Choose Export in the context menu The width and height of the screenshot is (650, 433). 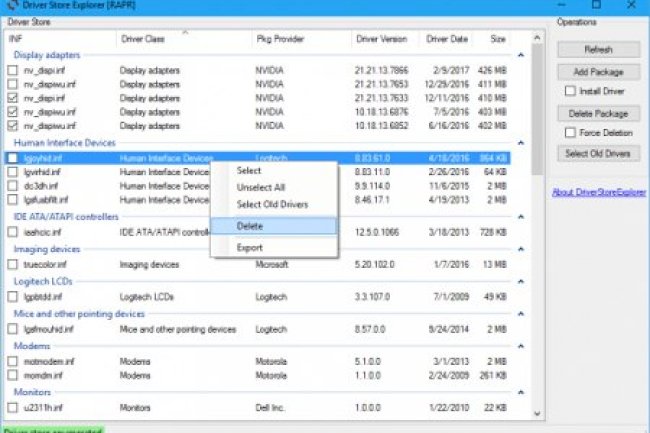(250, 247)
